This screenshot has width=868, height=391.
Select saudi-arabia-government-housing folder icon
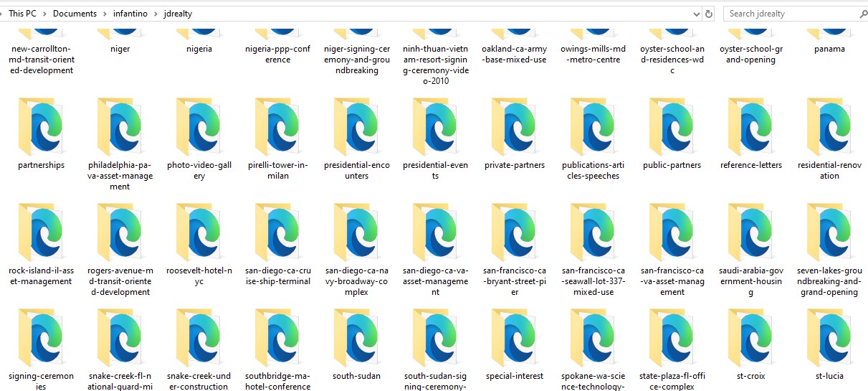click(750, 232)
